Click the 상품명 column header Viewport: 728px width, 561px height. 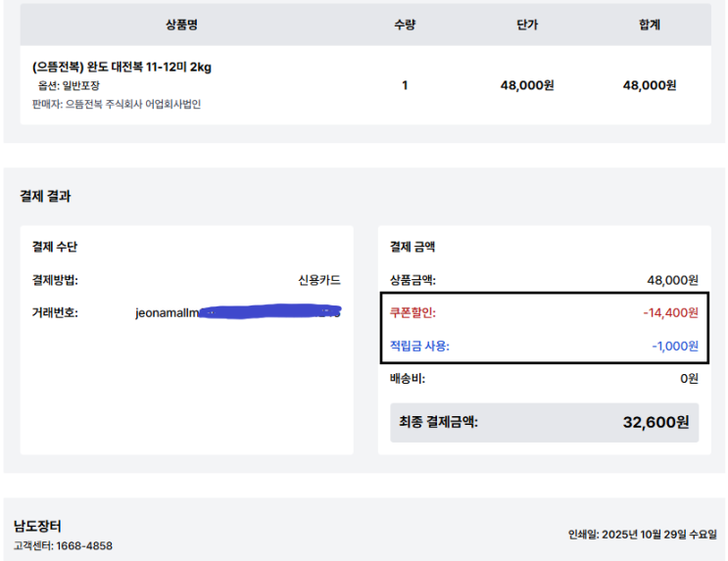tap(182, 24)
